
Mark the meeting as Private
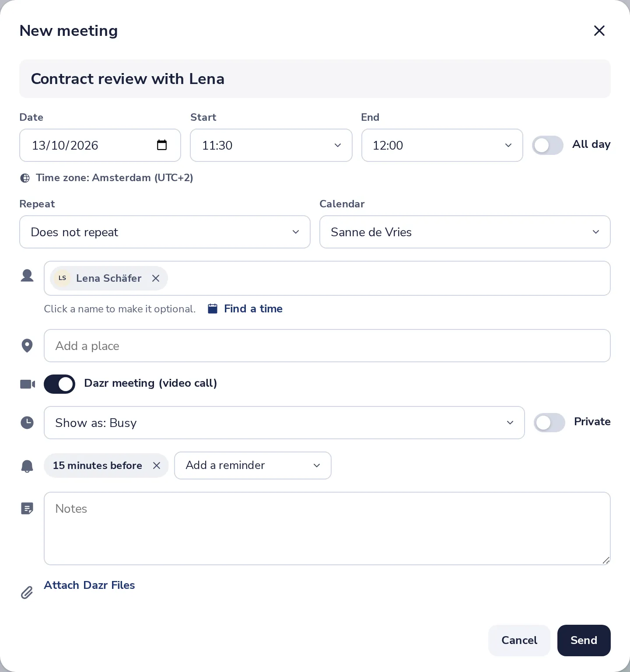[x=549, y=423]
